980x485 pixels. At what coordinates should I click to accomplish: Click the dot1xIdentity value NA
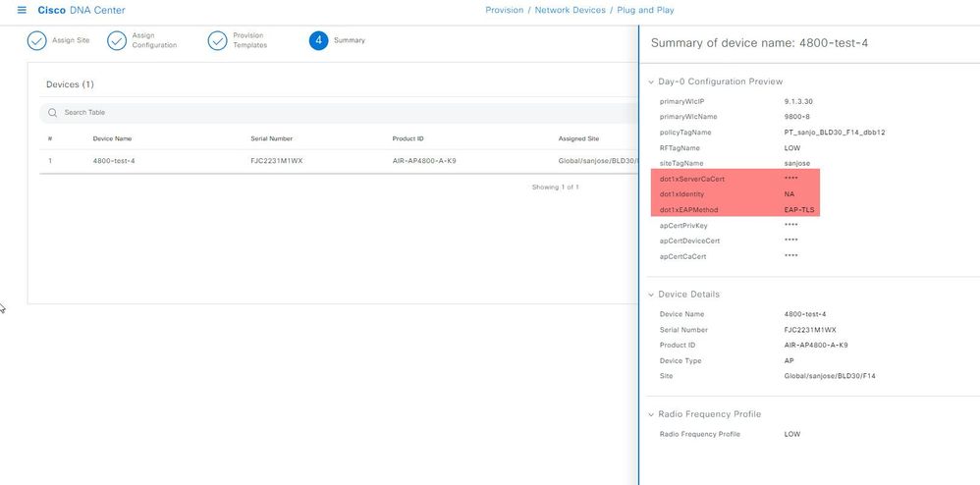(x=789, y=194)
